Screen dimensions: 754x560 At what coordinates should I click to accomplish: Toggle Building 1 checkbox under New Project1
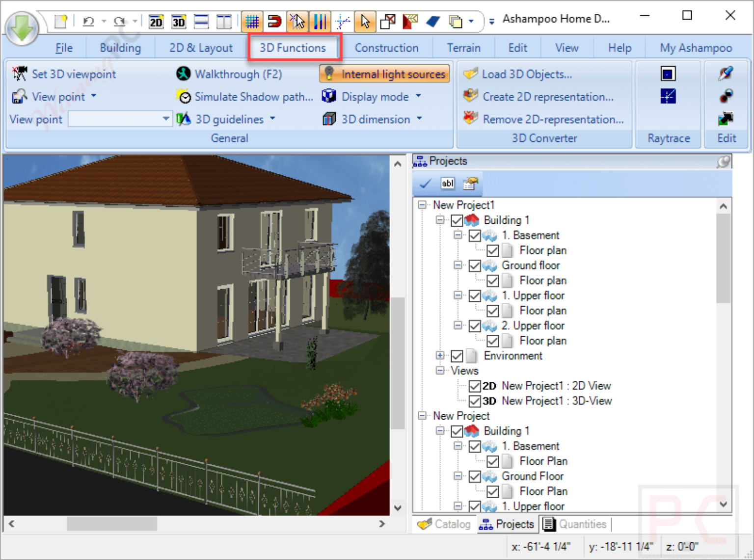click(457, 220)
